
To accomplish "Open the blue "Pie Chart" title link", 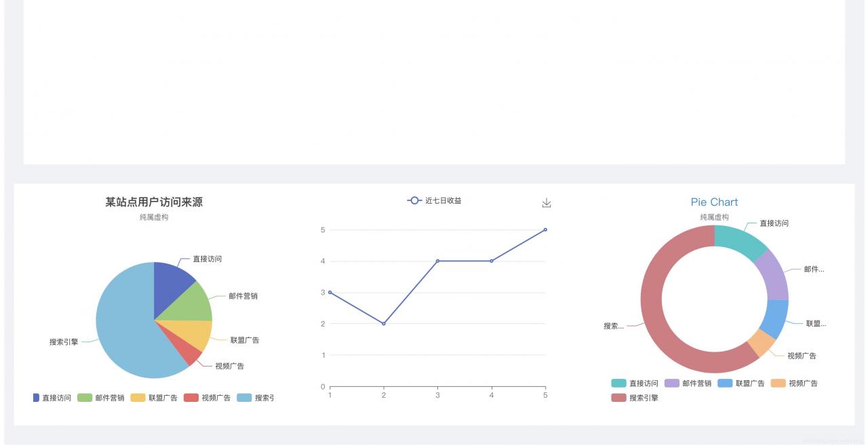I will [714, 202].
